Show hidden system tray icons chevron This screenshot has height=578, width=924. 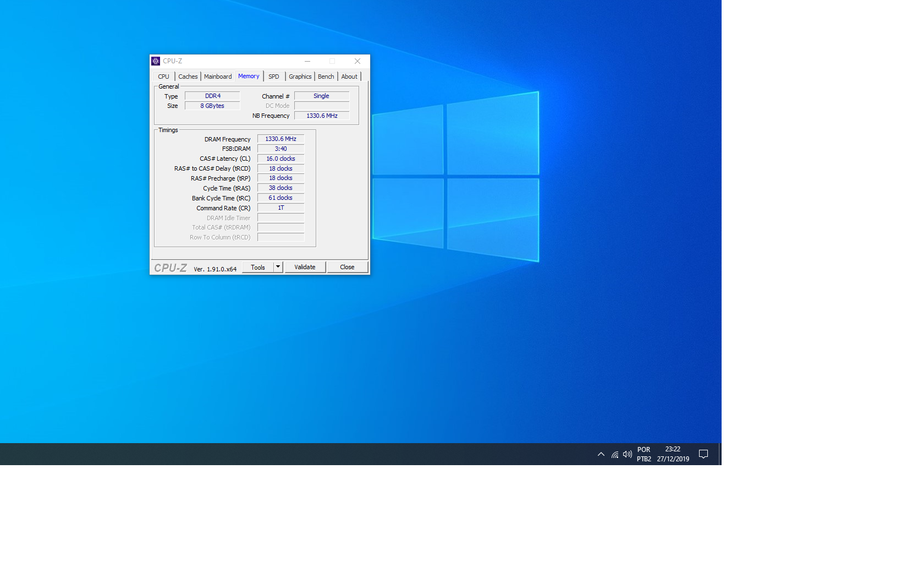coord(601,454)
